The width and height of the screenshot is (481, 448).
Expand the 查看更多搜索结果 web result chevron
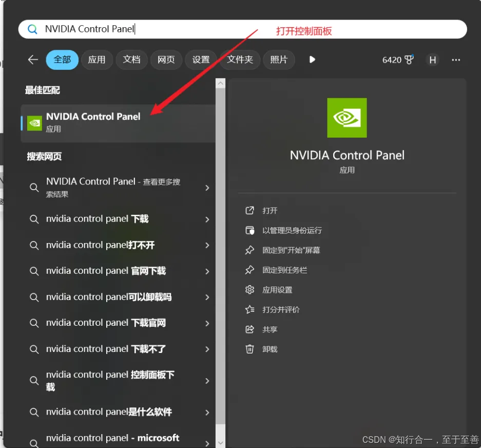[x=207, y=188]
